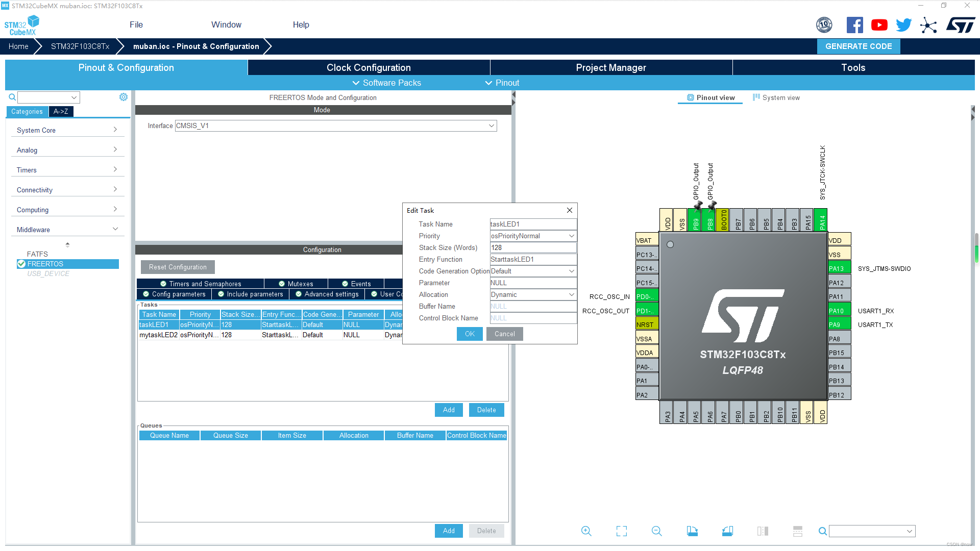Click the Task Name input field
The image size is (980, 551).
tap(533, 224)
